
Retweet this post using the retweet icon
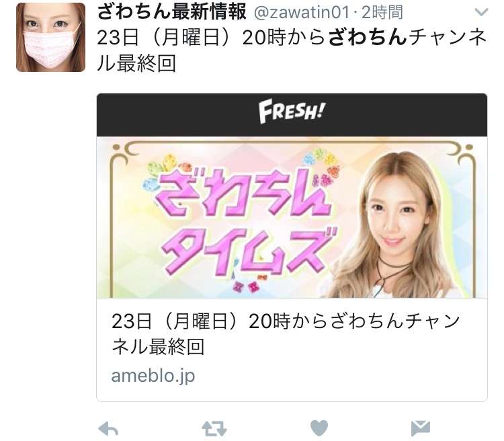[214, 428]
